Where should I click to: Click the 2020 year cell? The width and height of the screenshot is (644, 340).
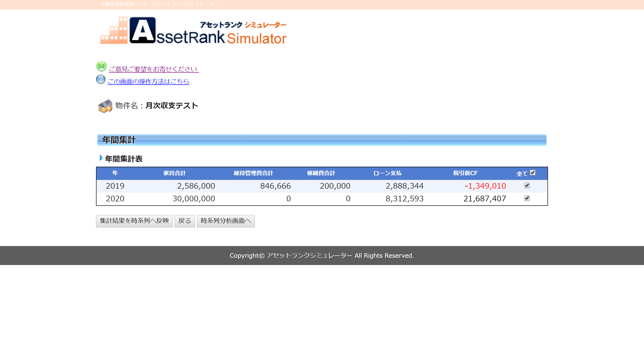click(115, 199)
